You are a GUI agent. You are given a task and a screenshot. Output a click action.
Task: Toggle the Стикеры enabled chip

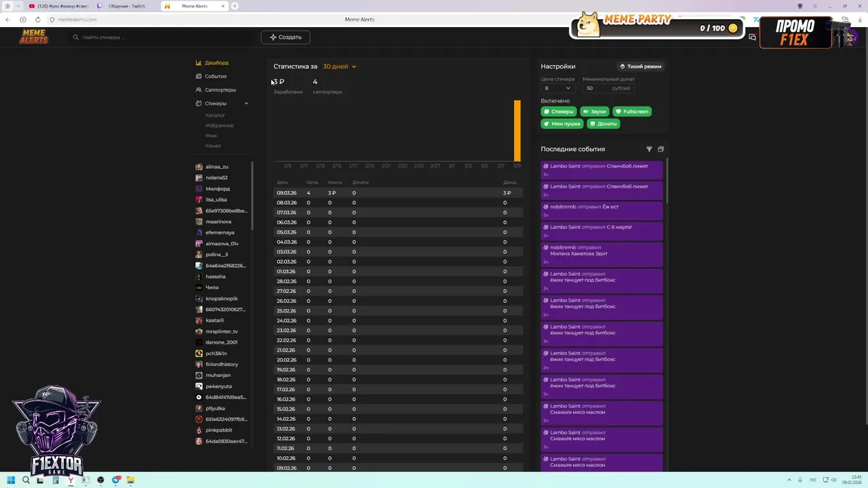(558, 111)
